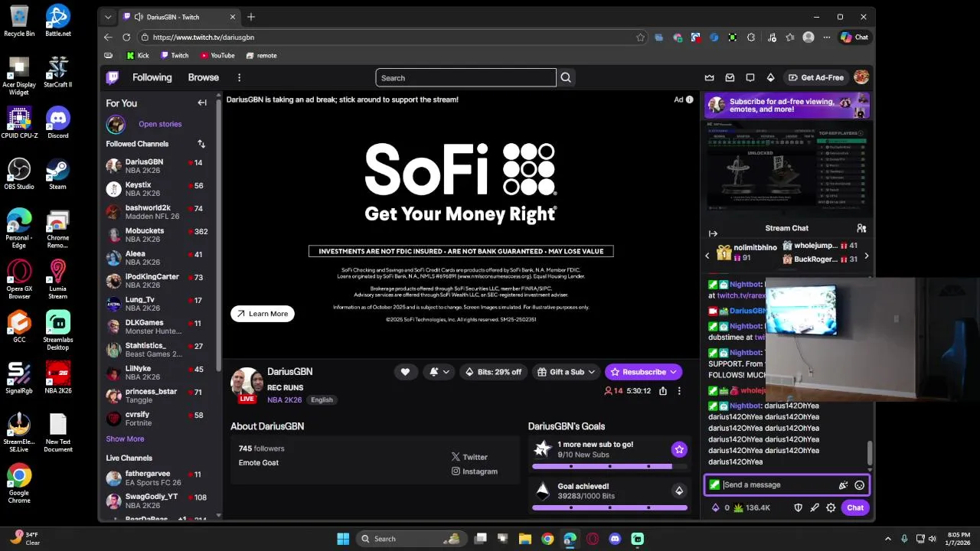Image resolution: width=980 pixels, height=551 pixels.
Task: Open the YouTube bookmark
Action: coord(217,55)
